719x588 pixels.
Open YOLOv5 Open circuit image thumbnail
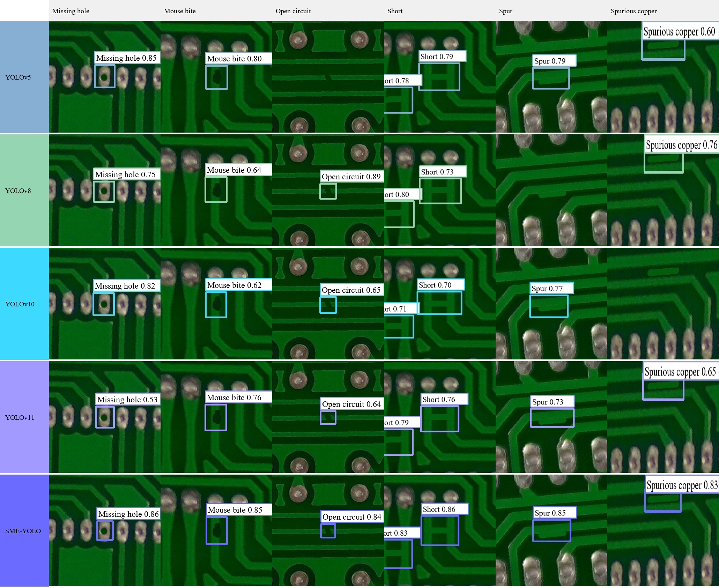(x=328, y=77)
